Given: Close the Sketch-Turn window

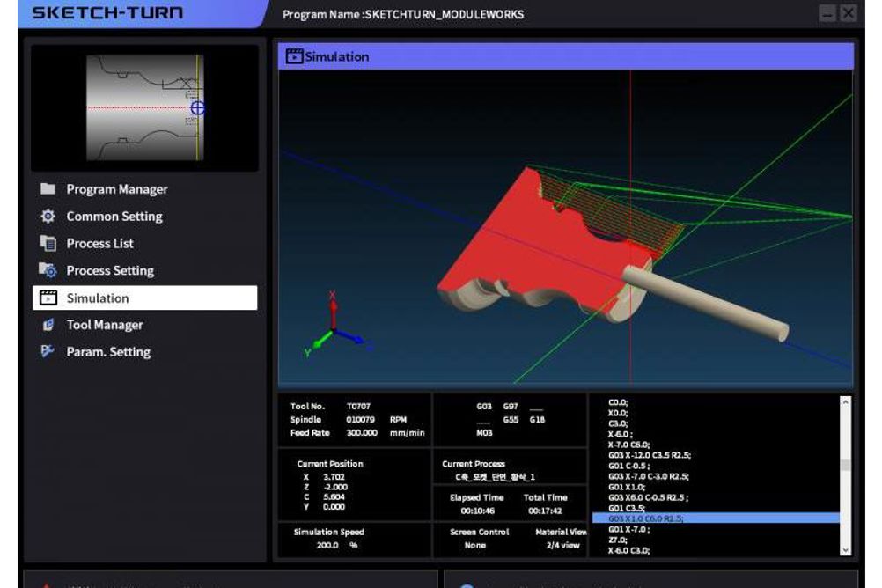Looking at the screenshot, I should pyautogui.click(x=849, y=13).
